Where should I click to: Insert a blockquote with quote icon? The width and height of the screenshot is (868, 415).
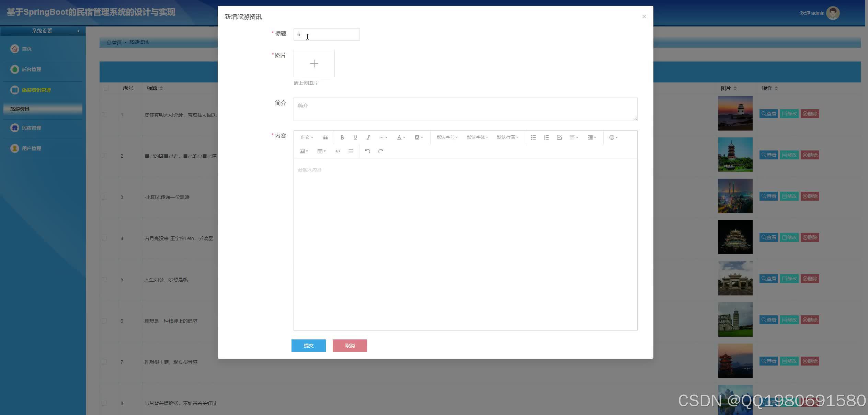coord(325,137)
